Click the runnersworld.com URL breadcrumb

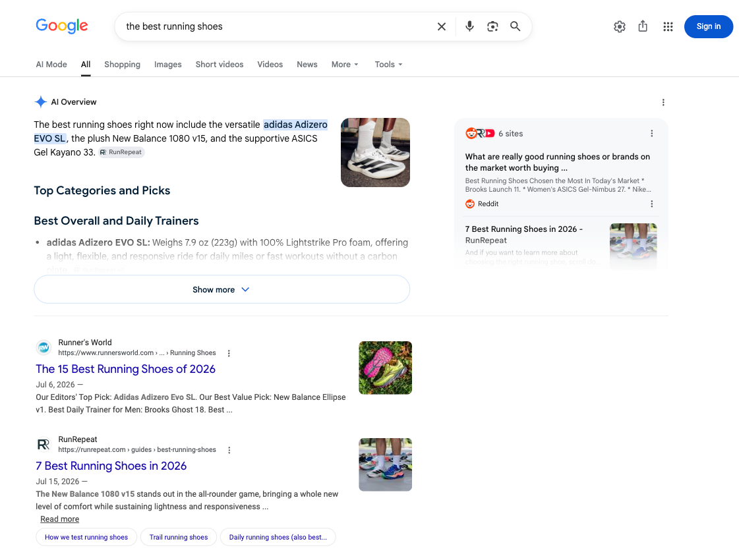click(137, 352)
